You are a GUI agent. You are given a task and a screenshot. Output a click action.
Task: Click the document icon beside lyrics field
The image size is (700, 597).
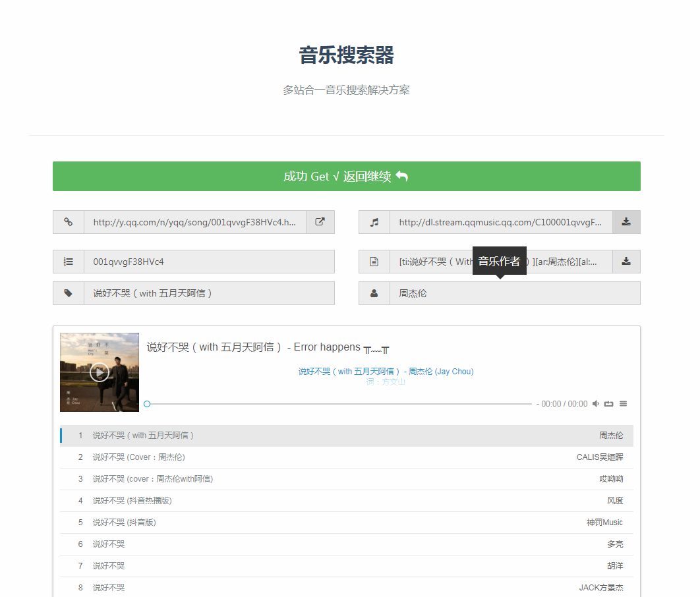coord(374,262)
